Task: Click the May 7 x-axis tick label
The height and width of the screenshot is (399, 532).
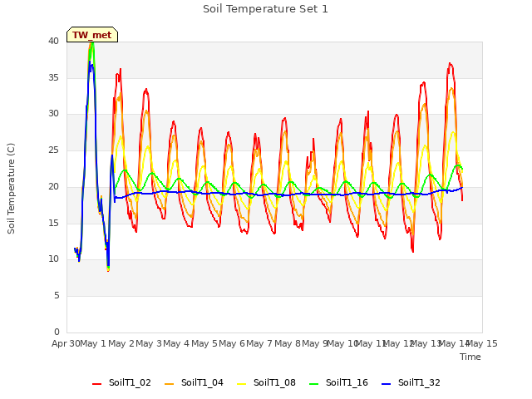Action: coord(259,343)
